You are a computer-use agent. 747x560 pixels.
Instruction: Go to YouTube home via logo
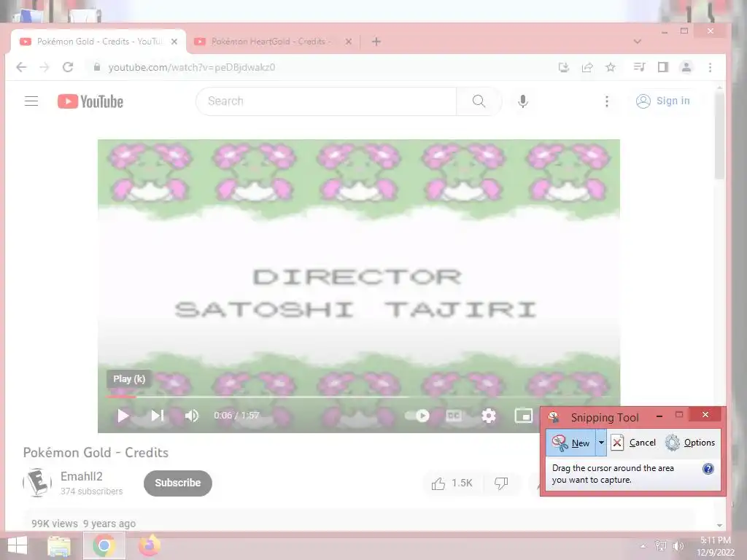click(90, 101)
